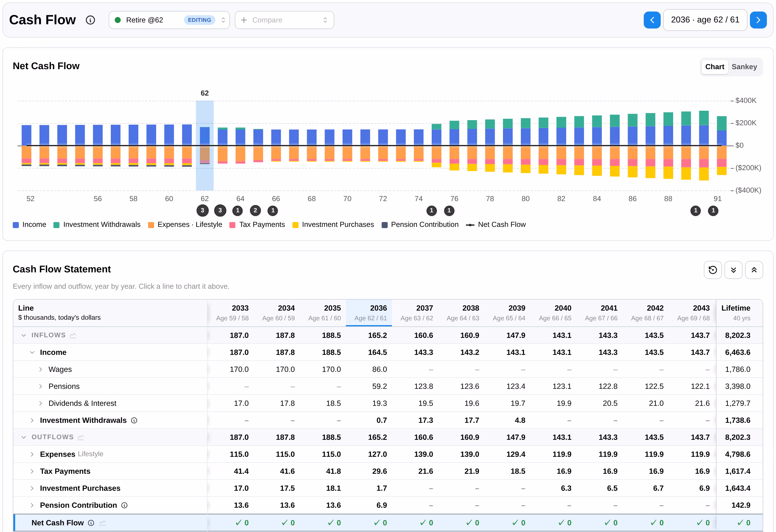Show Pension Contribution info tooltip
Viewport: 776px width, 532px height.
[124, 505]
